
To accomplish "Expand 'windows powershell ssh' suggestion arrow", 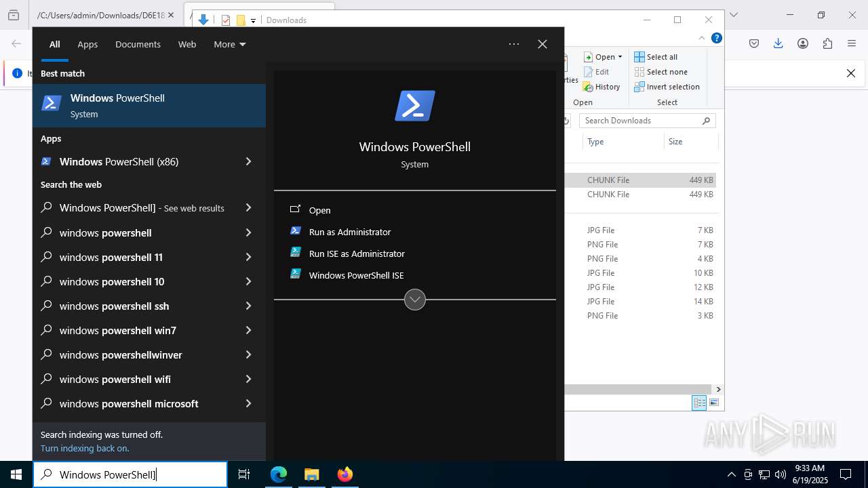I will (x=248, y=306).
